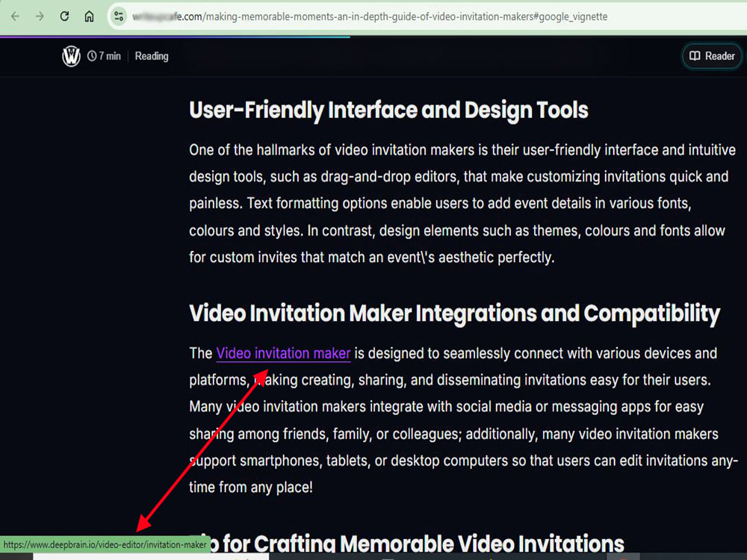This screenshot has width=747, height=560.
Task: Click the 7 min reading time text
Action: click(x=110, y=56)
